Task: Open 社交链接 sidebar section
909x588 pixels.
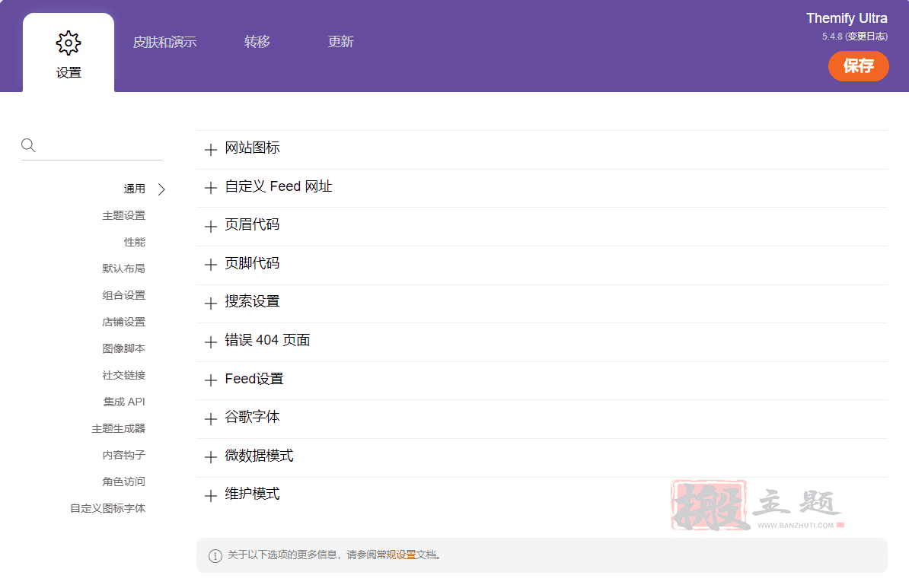Action: 123,376
